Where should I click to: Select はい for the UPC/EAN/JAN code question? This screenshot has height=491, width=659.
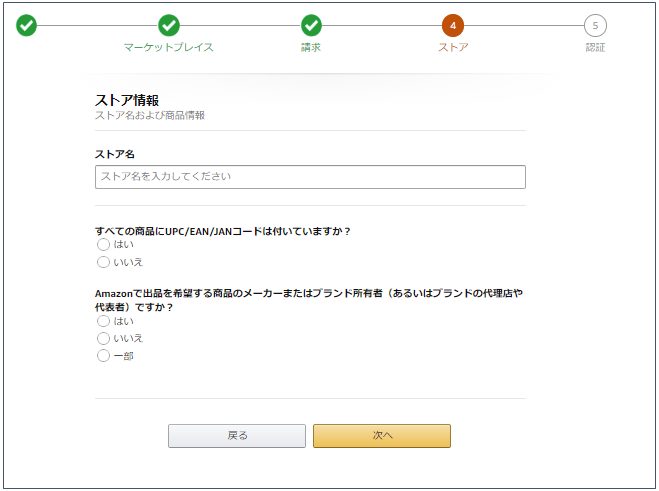click(103, 244)
